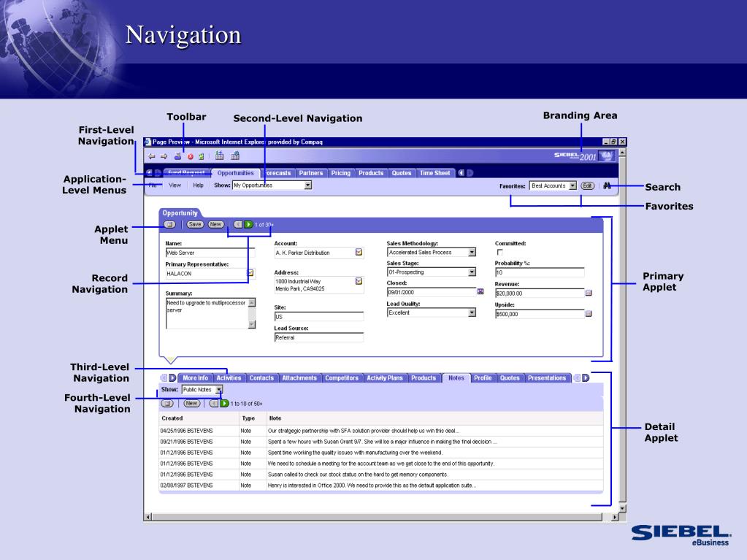Click the green Refresh toolbar icon

tap(202, 156)
